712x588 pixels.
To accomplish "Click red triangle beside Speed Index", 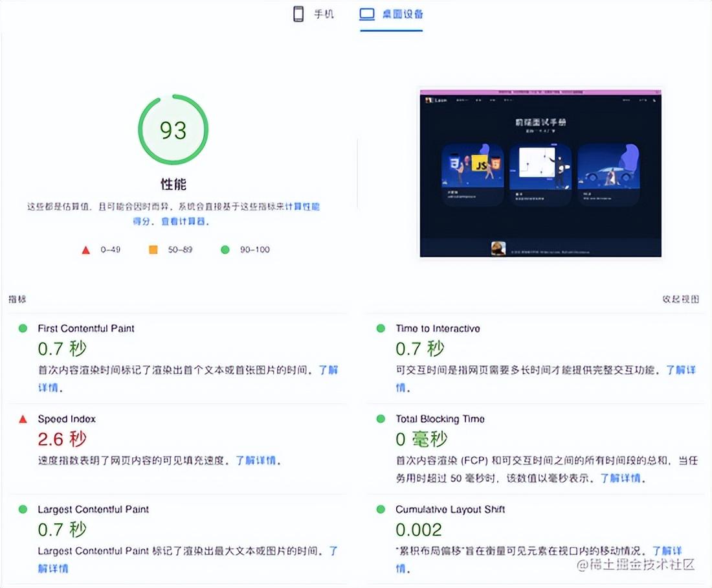I will (23, 419).
